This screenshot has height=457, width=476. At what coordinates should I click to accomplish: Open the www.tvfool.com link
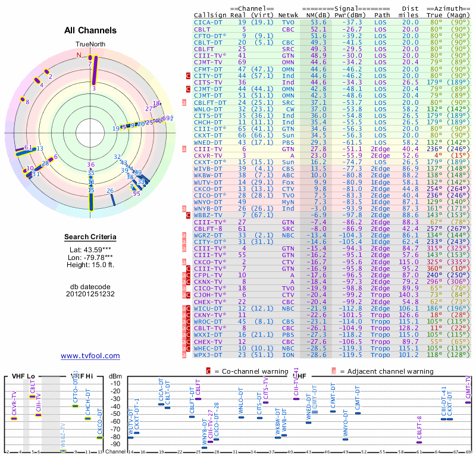(90, 356)
